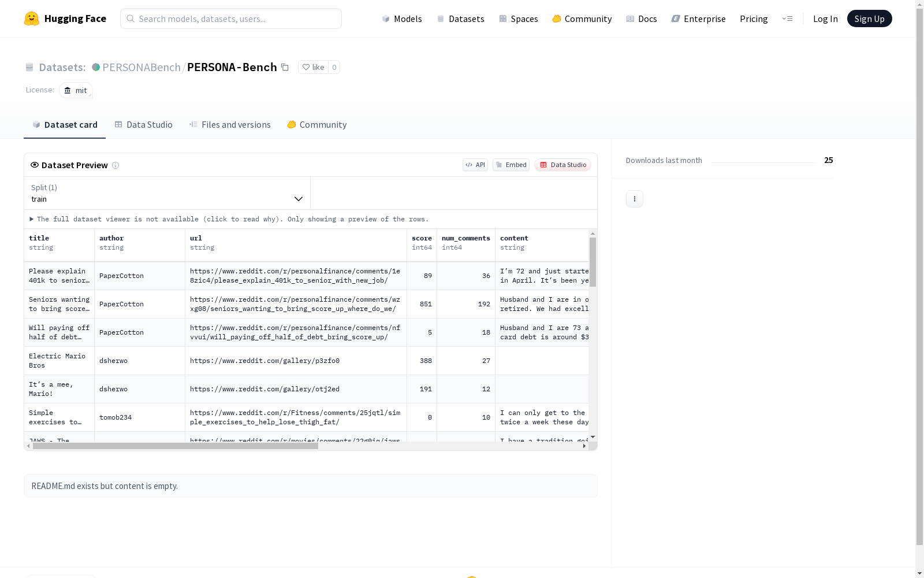Open the three-dot options menu in sidebar
This screenshot has height=578, width=924.
coord(635,199)
